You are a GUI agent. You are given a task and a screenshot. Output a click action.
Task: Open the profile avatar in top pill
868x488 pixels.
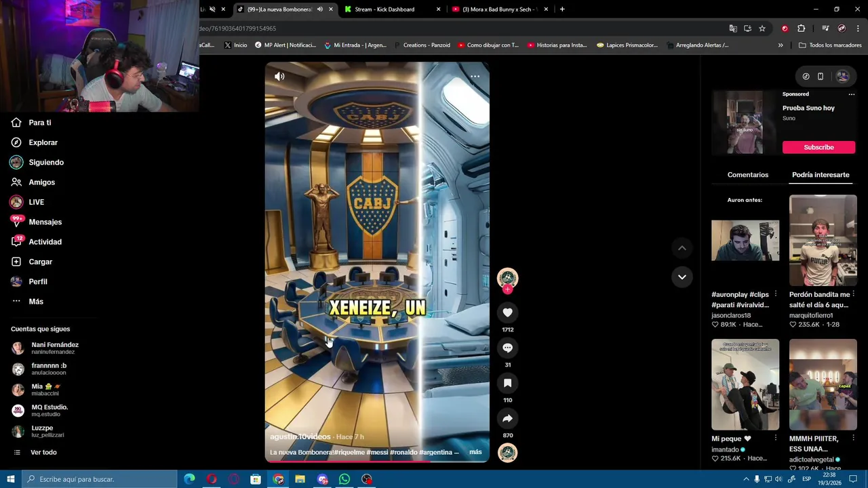click(x=842, y=77)
